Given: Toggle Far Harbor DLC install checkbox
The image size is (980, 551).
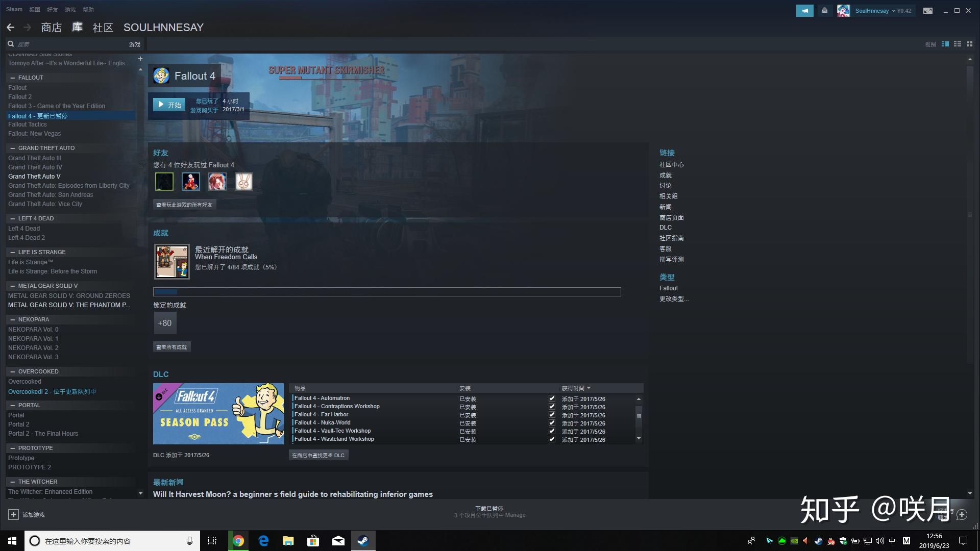Looking at the screenshot, I should pyautogui.click(x=552, y=415).
